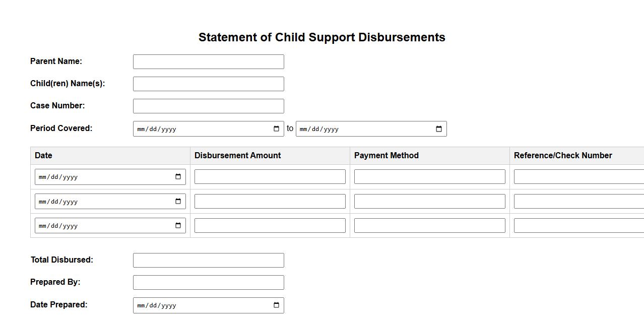Click the Total Disbursed input field
The height and width of the screenshot is (320, 644).
click(x=208, y=261)
